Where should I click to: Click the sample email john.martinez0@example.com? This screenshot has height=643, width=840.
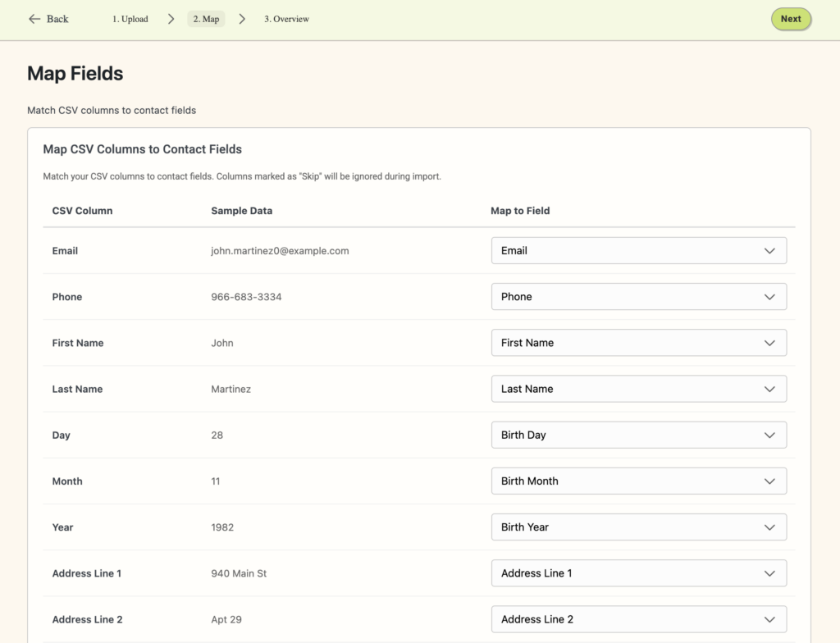coord(280,251)
